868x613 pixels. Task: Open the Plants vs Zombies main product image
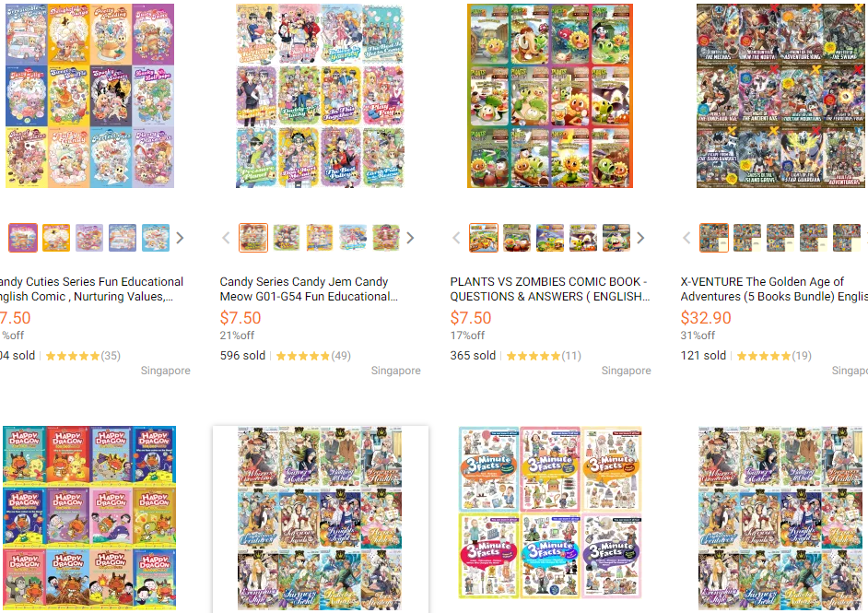(550, 96)
